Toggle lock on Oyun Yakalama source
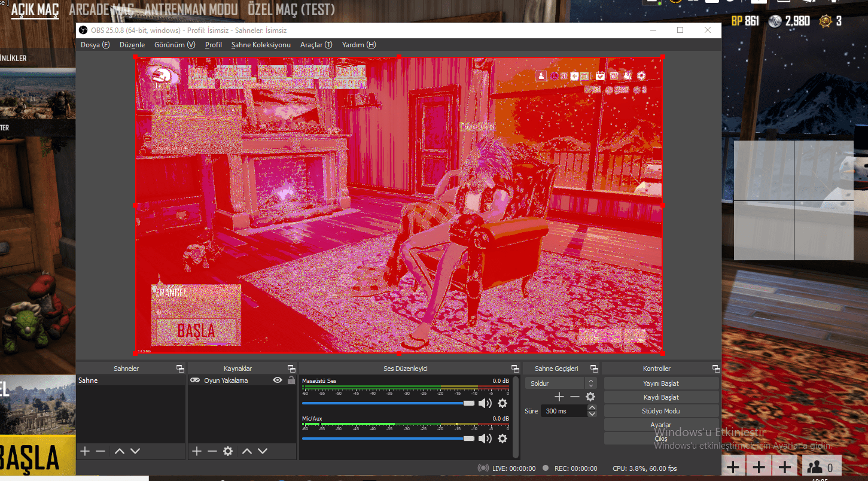Image resolution: width=868 pixels, height=481 pixels. [291, 380]
